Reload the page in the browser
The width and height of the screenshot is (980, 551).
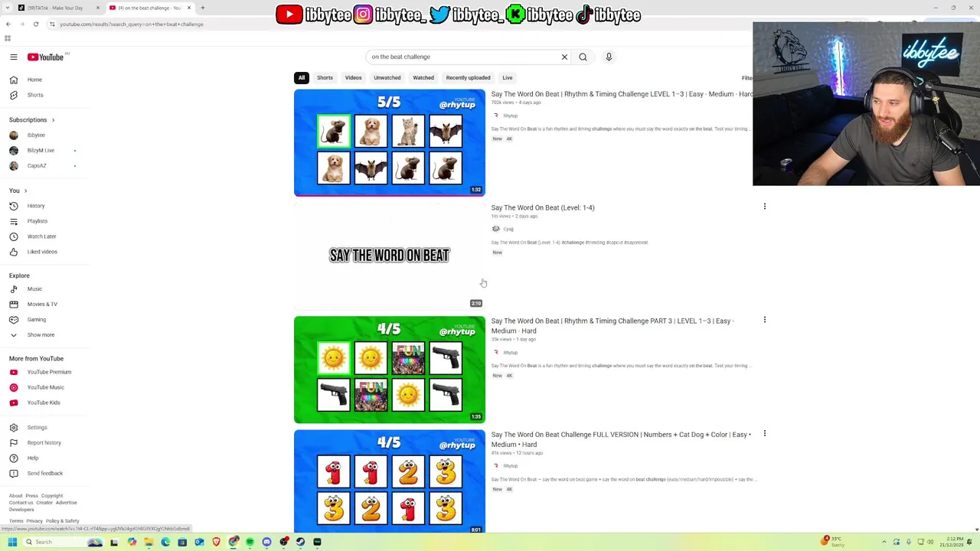coord(35,24)
